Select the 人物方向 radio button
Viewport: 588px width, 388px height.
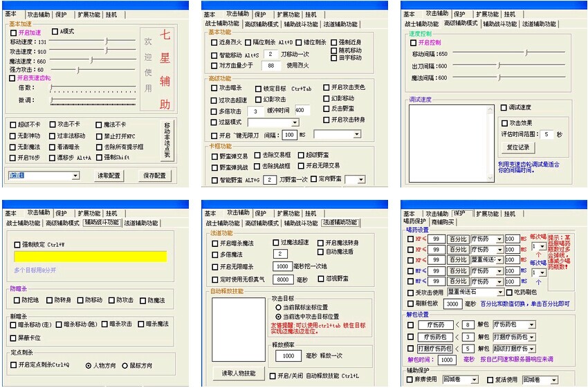click(x=89, y=365)
